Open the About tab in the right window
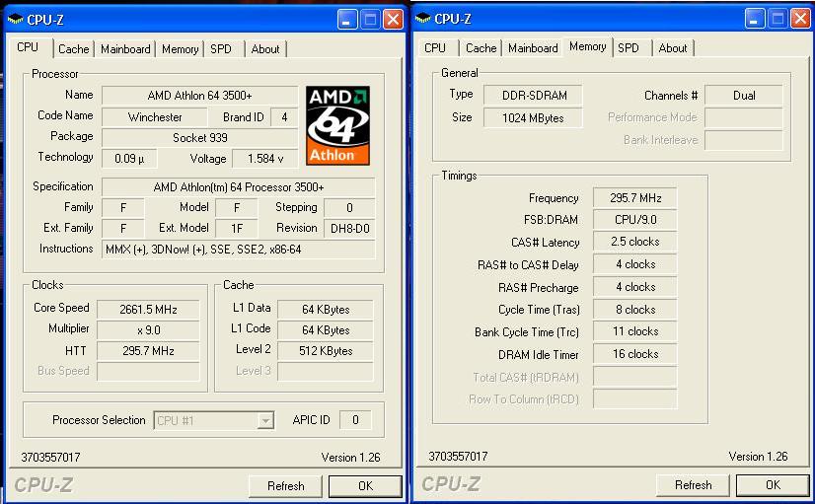This screenshot has width=815, height=504. 673,48
